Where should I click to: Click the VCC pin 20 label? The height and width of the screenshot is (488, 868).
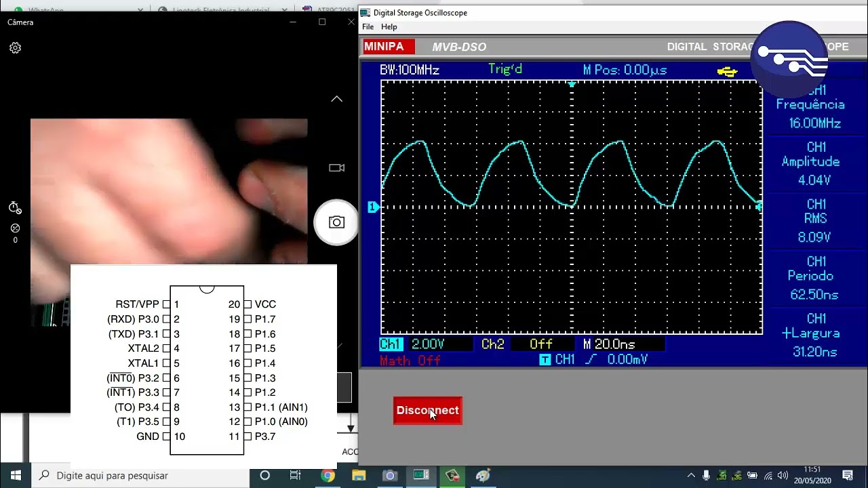click(x=265, y=304)
